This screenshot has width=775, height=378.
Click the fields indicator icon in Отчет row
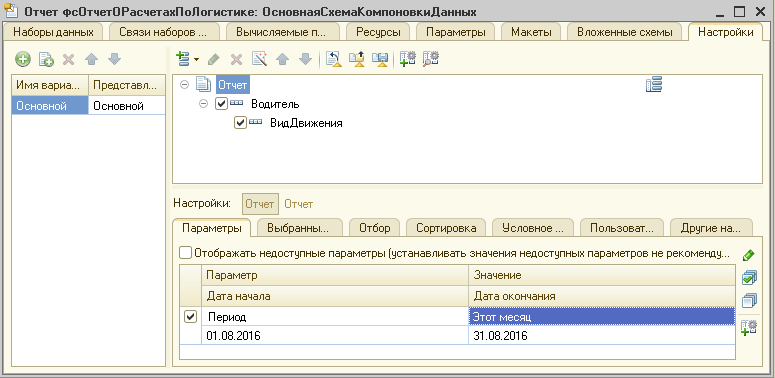point(654,85)
